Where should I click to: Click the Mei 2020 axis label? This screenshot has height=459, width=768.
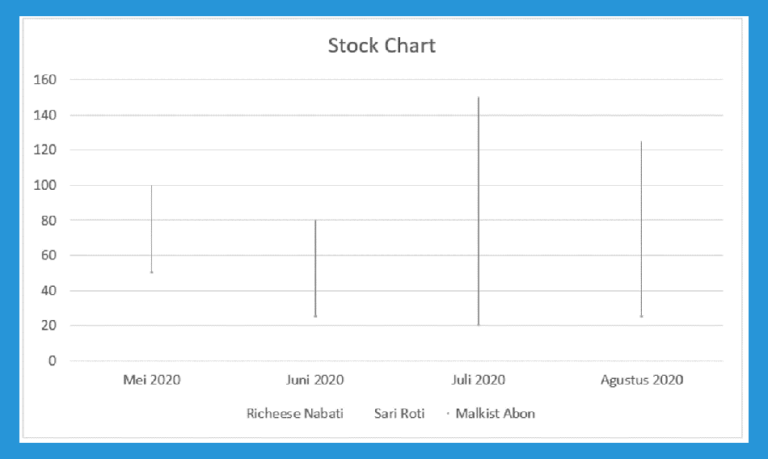(152, 380)
